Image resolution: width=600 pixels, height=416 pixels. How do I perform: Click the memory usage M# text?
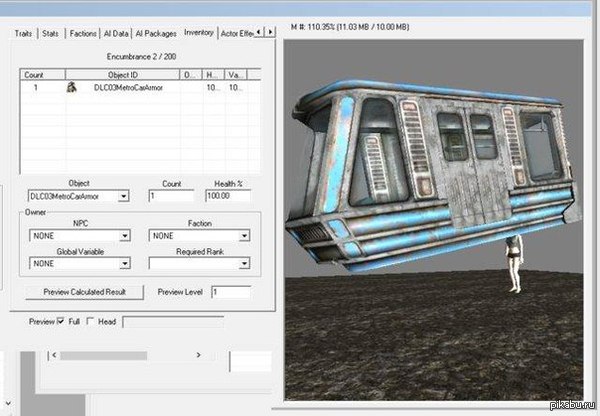point(350,27)
